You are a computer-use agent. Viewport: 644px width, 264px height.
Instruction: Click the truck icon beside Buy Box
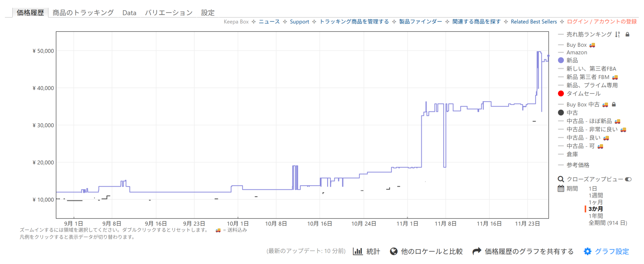coord(592,45)
